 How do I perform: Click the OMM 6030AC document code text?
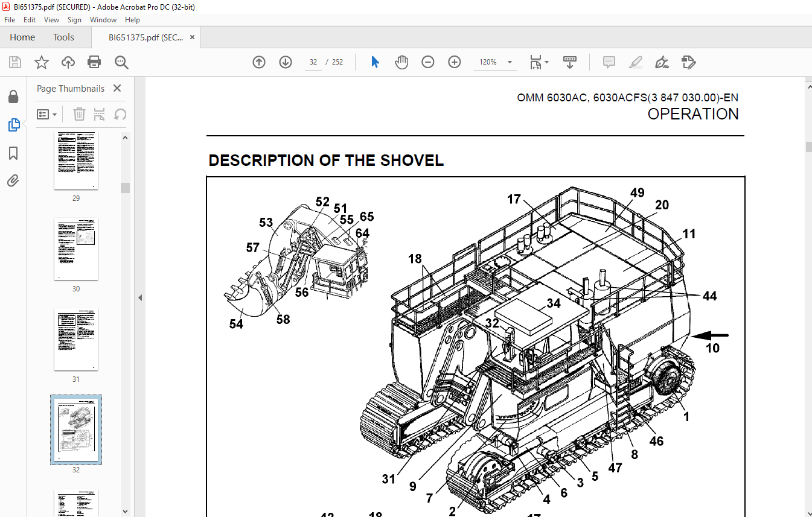pyautogui.click(x=628, y=98)
